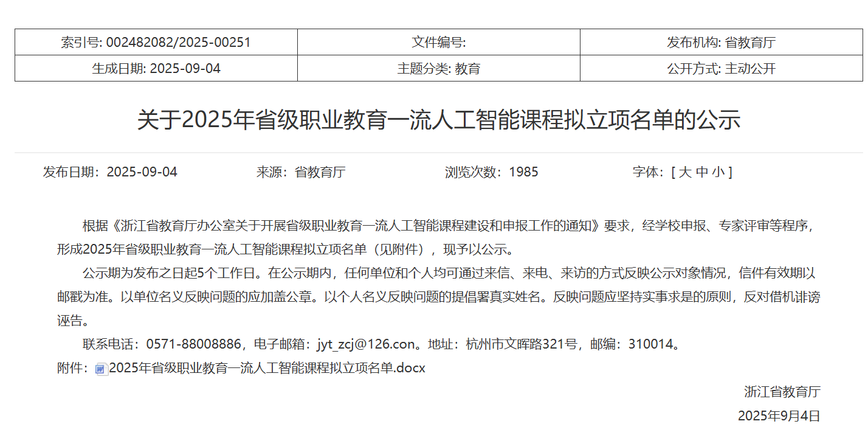Click the 附件 label
Screen dimensions: 868x438
click(x=73, y=368)
